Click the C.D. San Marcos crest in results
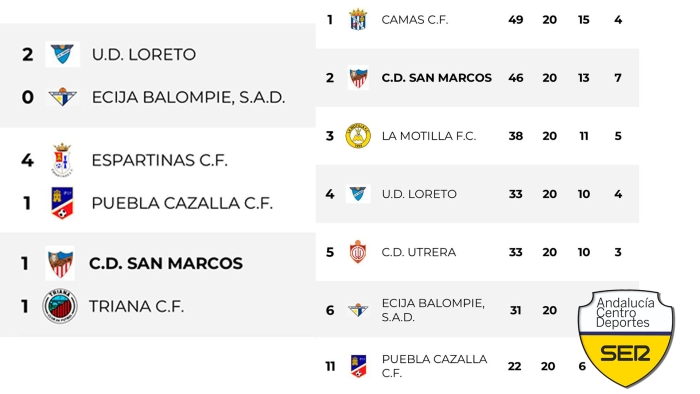This screenshot has width=700, height=394. click(60, 263)
